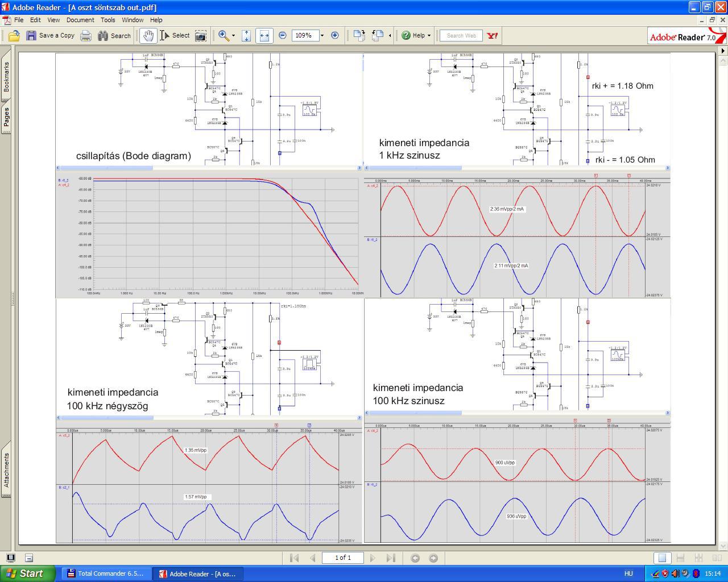
Task: Switch to Continuous page layout
Action: point(680,558)
